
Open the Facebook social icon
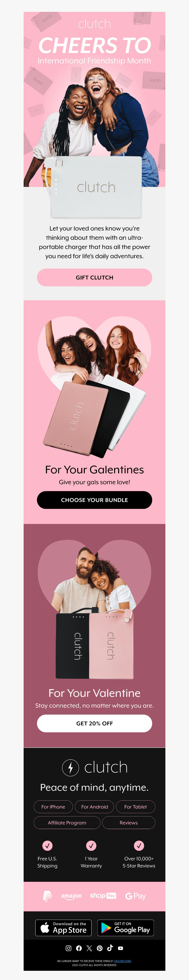79,948
